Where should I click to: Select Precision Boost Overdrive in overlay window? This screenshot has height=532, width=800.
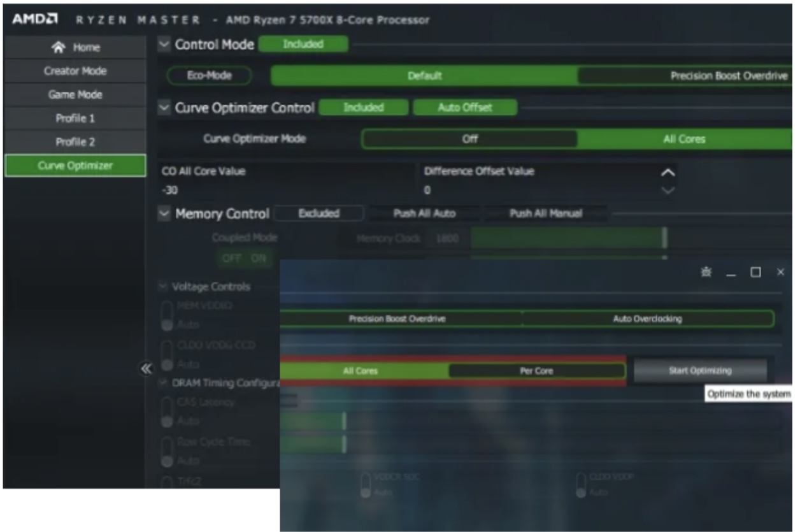point(401,319)
